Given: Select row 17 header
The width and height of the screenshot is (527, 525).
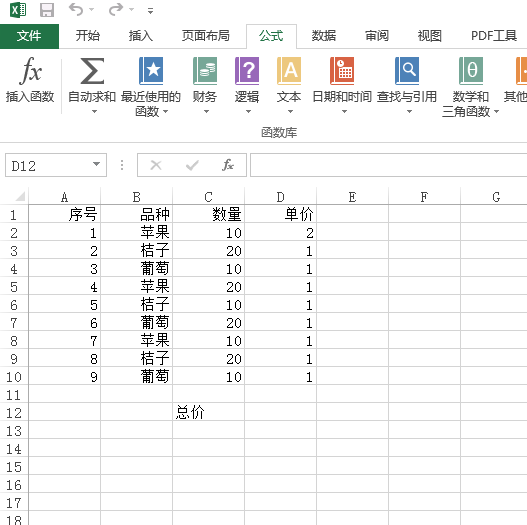Looking at the screenshot, I should click(x=13, y=502).
